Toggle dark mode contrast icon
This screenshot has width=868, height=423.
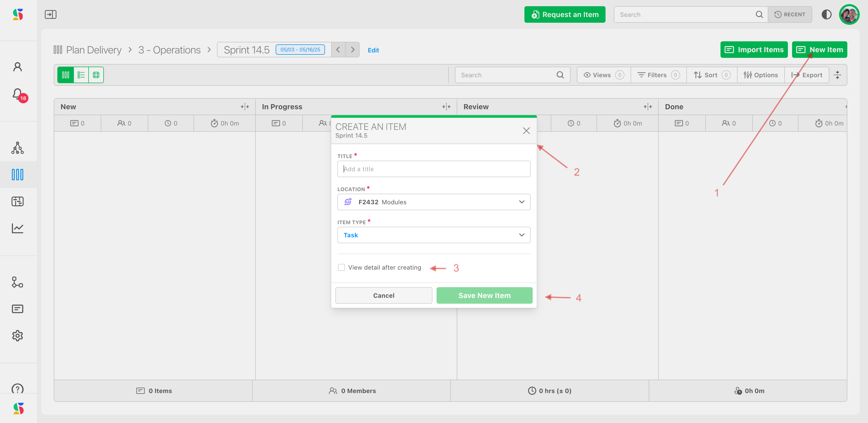click(826, 14)
